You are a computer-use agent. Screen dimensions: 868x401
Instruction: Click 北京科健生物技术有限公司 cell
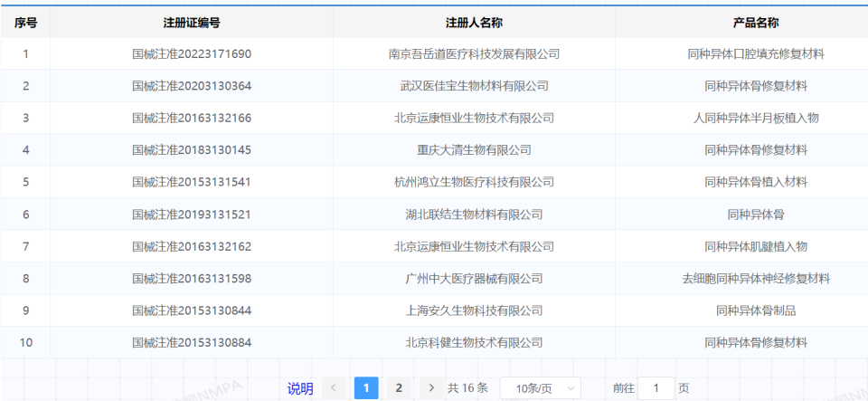coord(474,343)
